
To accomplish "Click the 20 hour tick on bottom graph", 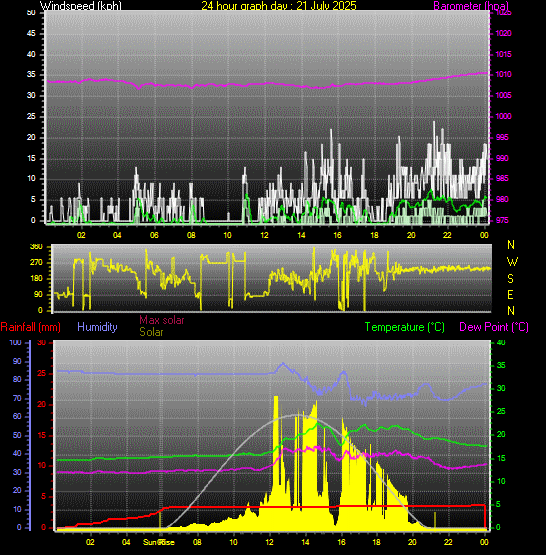I will [x=412, y=542].
